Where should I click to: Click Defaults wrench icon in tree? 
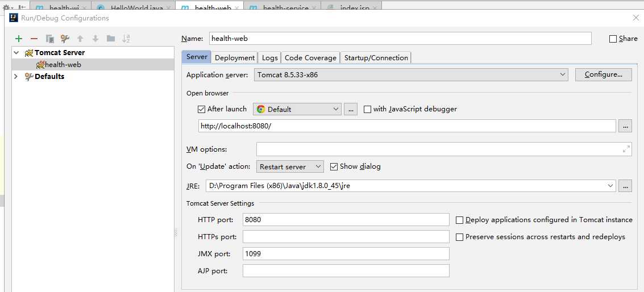pos(29,76)
